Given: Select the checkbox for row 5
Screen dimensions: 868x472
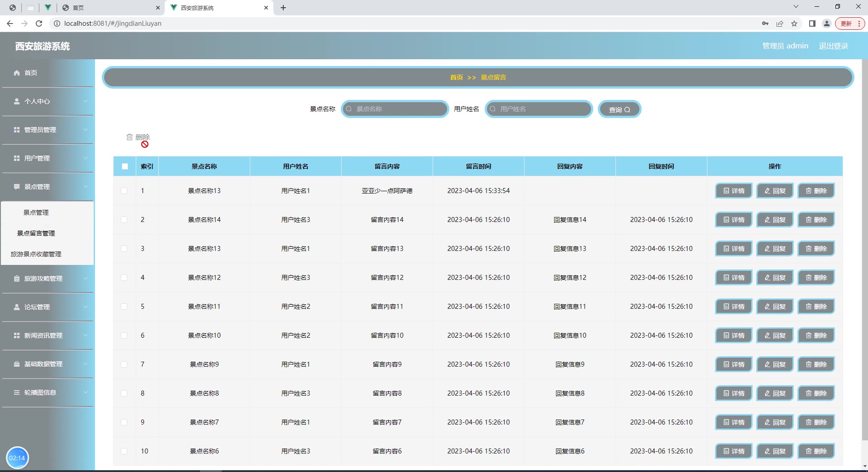Looking at the screenshot, I should coord(124,307).
